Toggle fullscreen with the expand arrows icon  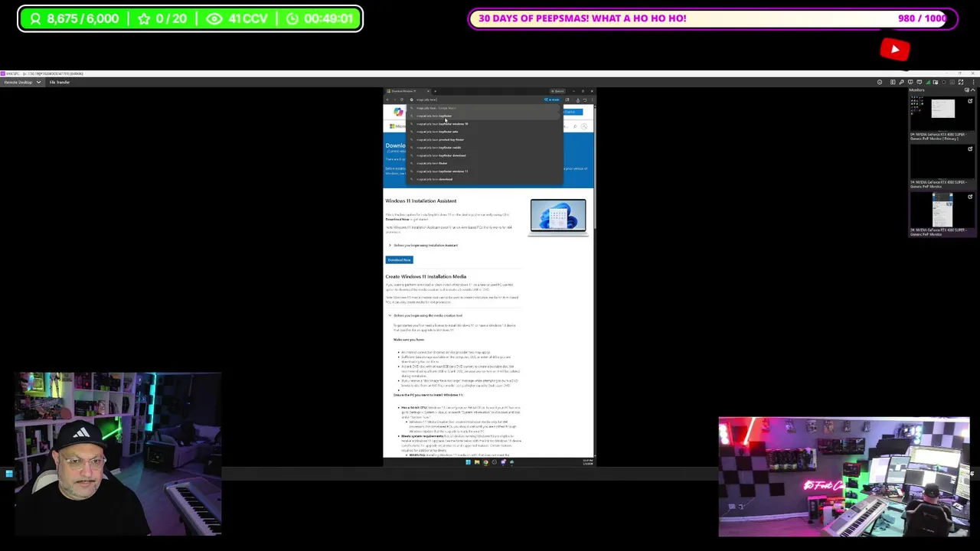point(961,82)
